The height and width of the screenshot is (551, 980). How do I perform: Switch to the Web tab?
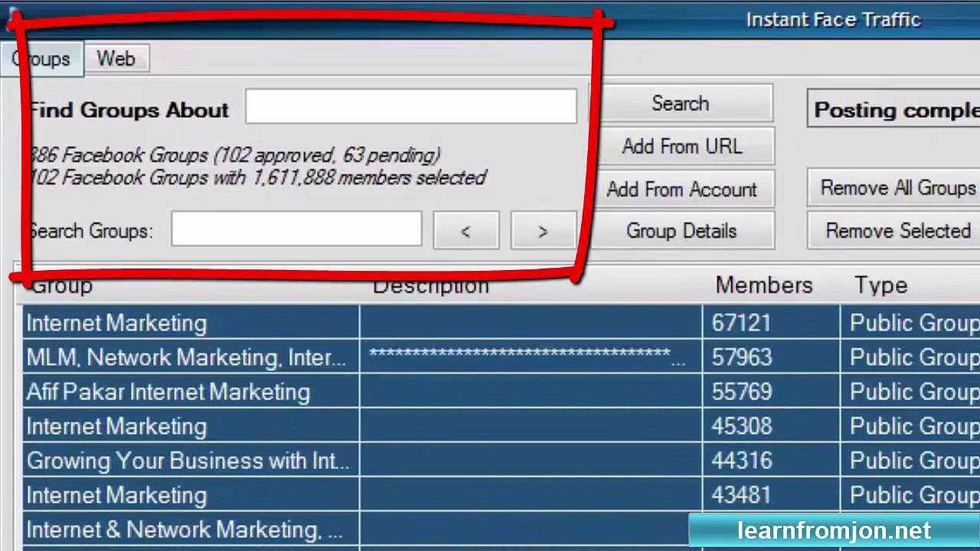click(x=116, y=59)
